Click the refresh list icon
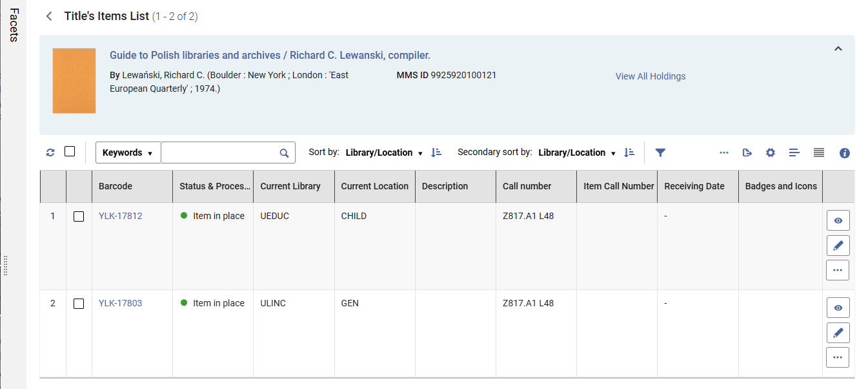The image size is (868, 389). [50, 153]
